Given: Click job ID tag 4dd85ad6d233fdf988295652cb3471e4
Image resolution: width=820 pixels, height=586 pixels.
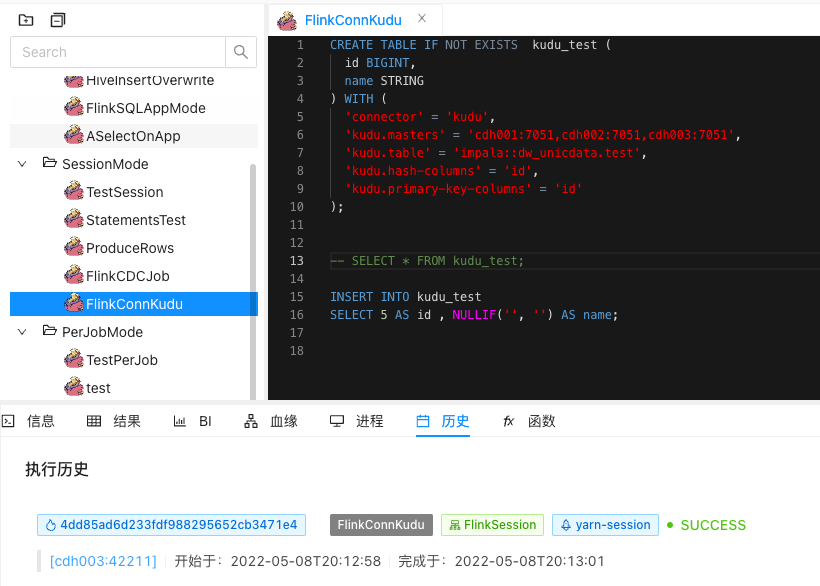Looking at the screenshot, I should coord(172,525).
